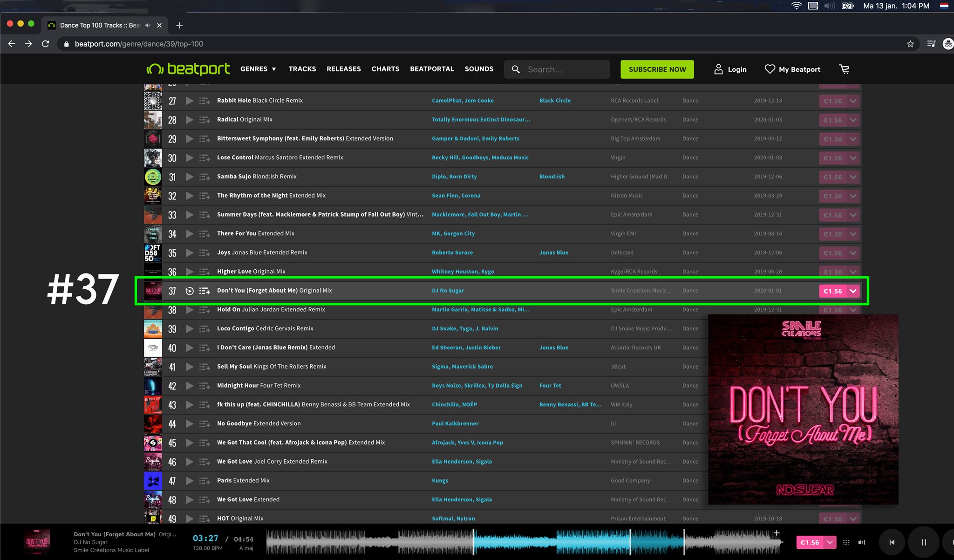Open the Dutch flag input menu
This screenshot has height=560, width=954.
[944, 6]
